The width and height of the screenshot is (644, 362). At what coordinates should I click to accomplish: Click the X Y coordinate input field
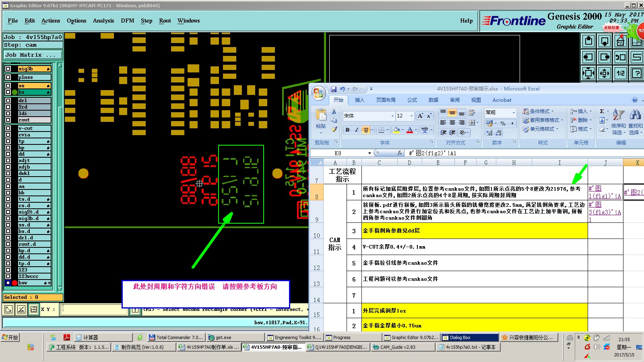point(94,309)
